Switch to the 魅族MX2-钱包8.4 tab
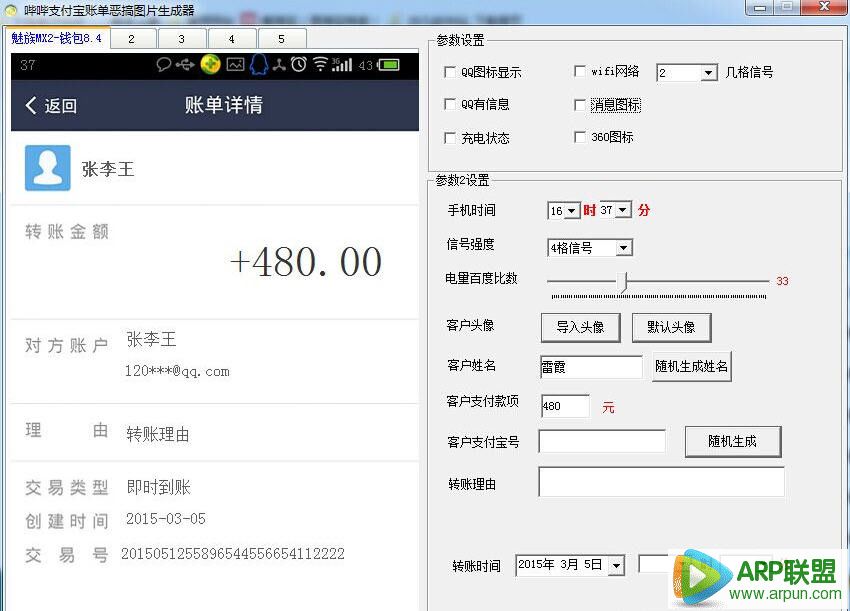Viewport: 850px width, 611px height. [56, 38]
